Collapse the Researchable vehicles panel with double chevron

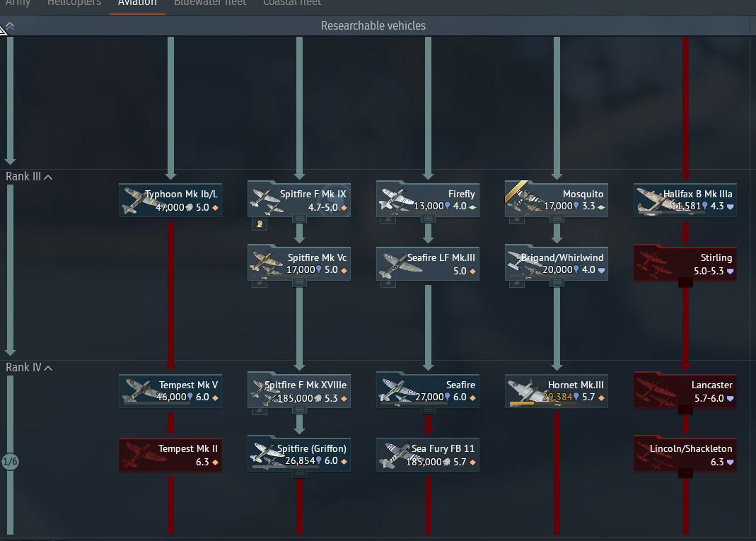point(10,26)
